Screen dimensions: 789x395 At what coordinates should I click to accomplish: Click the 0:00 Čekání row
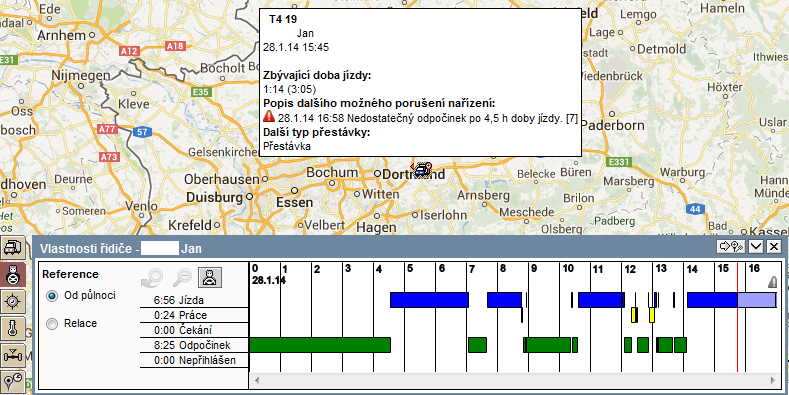pyautogui.click(x=194, y=331)
